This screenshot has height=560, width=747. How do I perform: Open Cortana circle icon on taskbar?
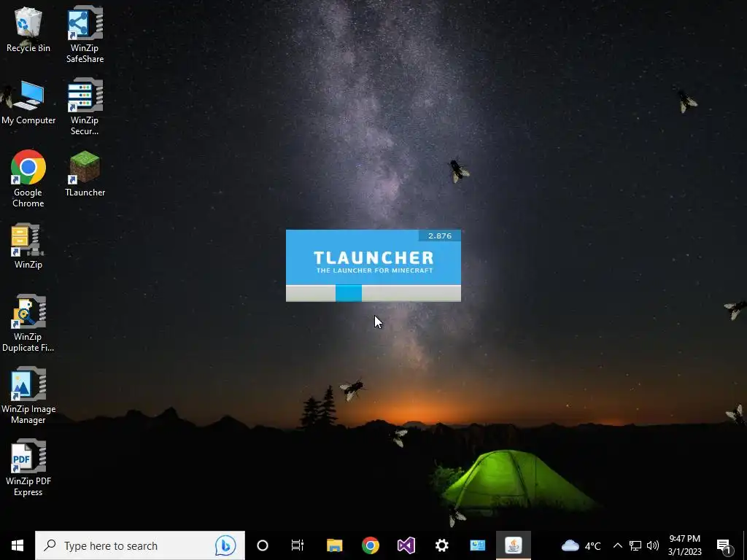click(263, 545)
